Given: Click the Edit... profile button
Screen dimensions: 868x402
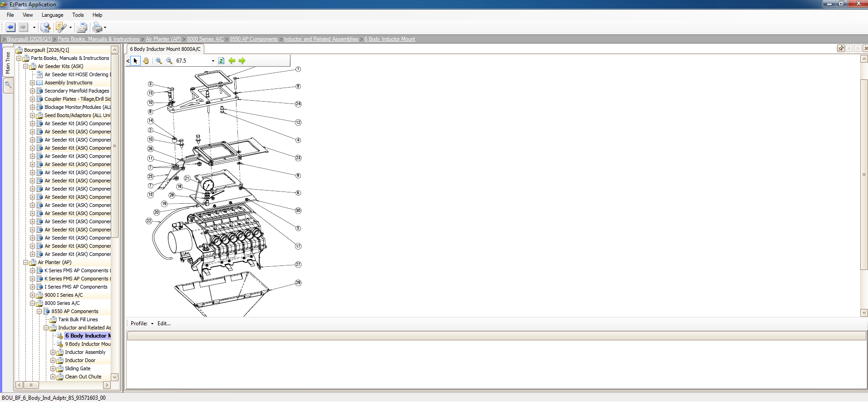Looking at the screenshot, I should [164, 324].
